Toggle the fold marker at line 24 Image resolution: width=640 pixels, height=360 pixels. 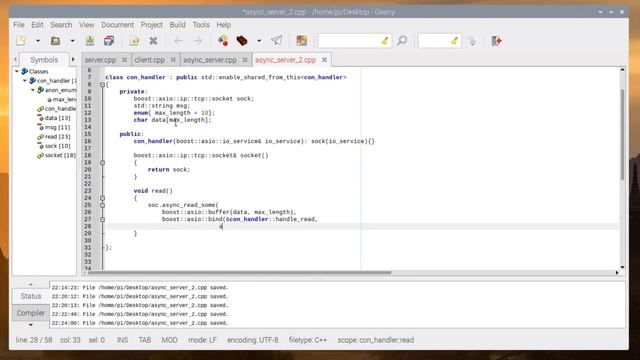tap(102, 198)
